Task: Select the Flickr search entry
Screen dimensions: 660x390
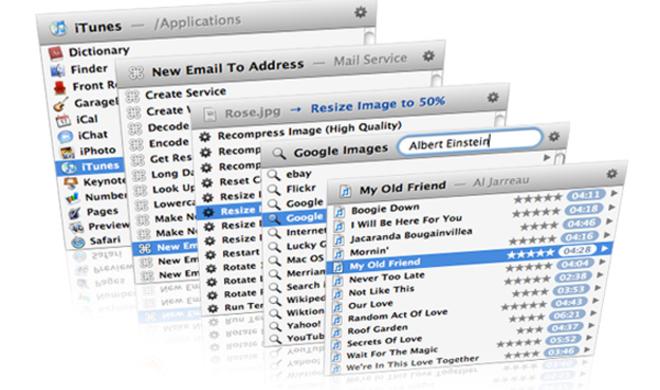Action: click(x=301, y=188)
